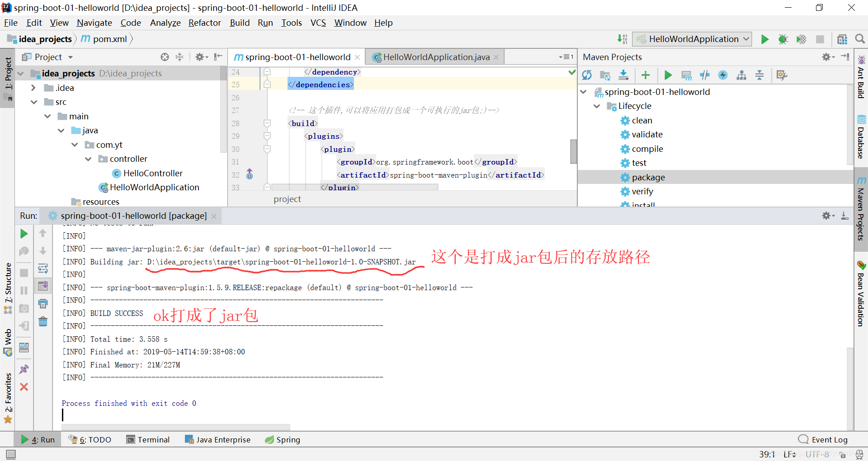Rerun Maven package in Run panel
This screenshot has height=461, width=868.
coord(24,234)
